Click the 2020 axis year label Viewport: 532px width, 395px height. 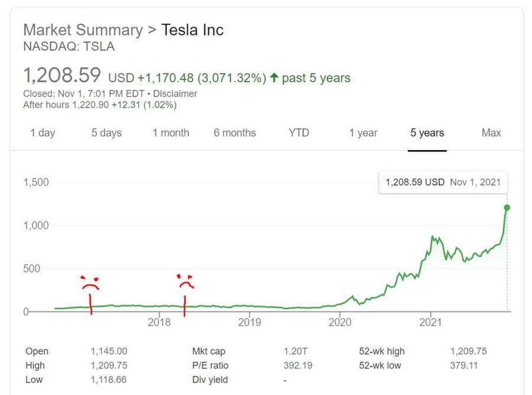(340, 322)
